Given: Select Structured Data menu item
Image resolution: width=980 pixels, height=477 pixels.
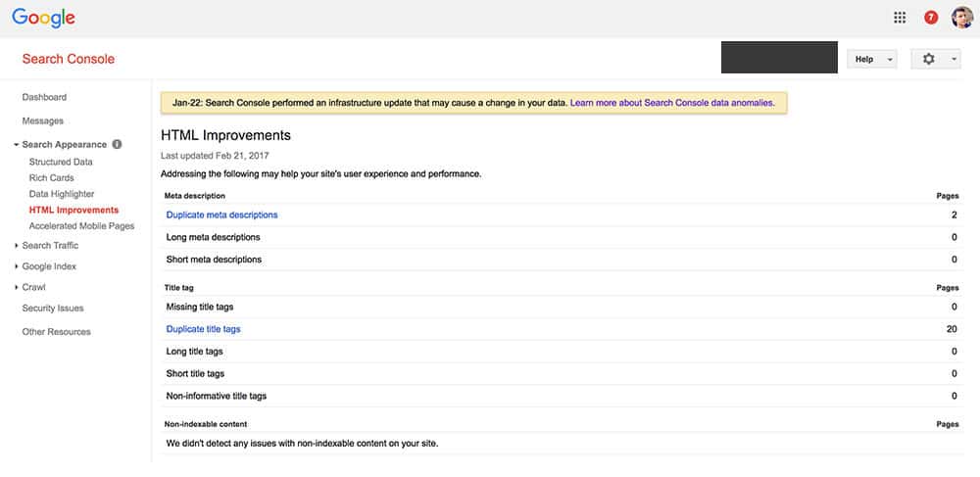Looking at the screenshot, I should [x=61, y=162].
